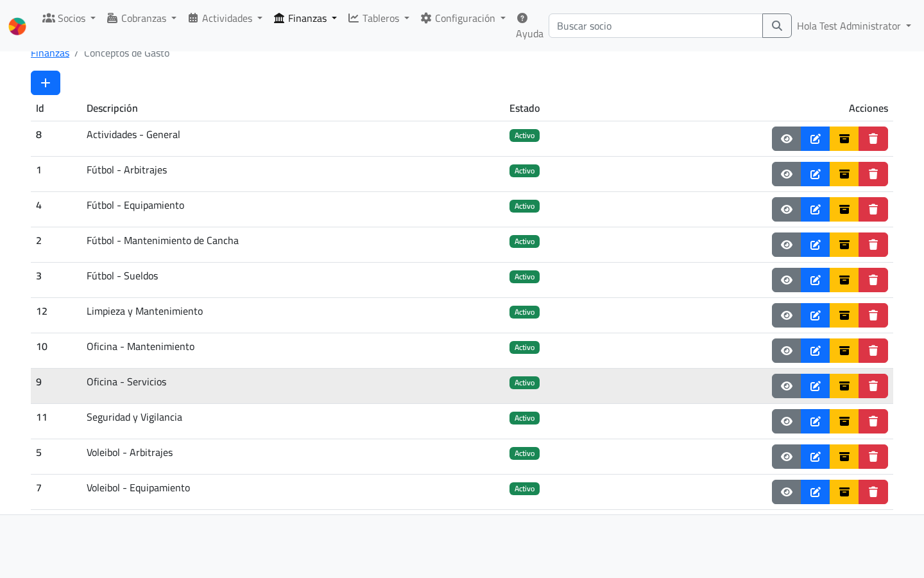Edit the Fútbol - Arbitrajes concept
Image resolution: width=924 pixels, height=578 pixels.
tap(815, 174)
